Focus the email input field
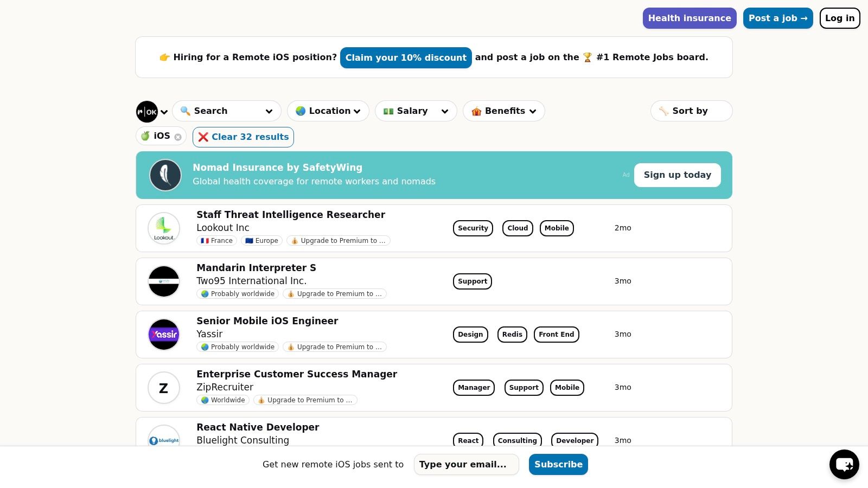This screenshot has width=868, height=488. click(x=467, y=465)
